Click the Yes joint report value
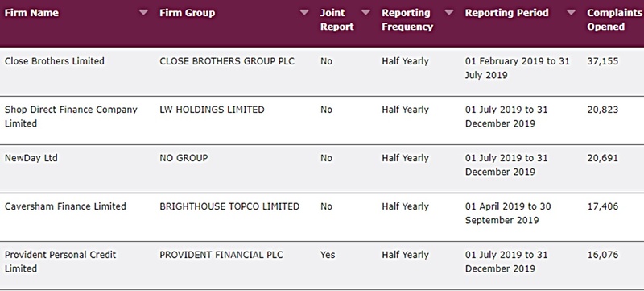644x291 pixels. (x=328, y=255)
